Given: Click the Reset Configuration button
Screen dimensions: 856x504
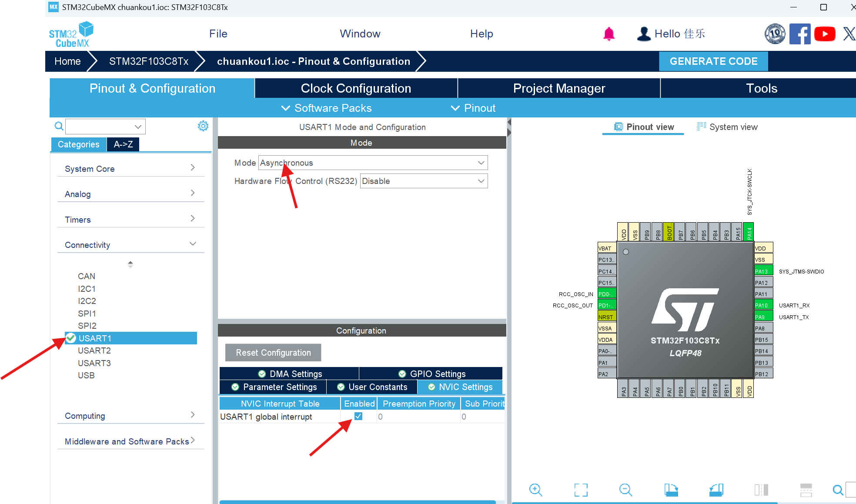Looking at the screenshot, I should 273,352.
